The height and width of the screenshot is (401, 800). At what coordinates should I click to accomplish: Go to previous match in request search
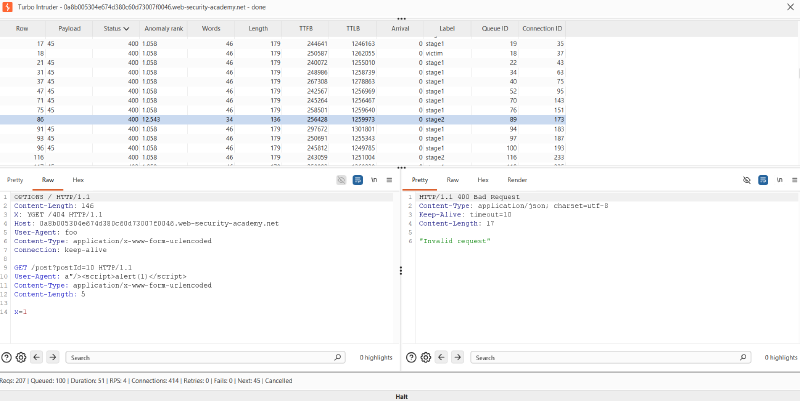37,358
